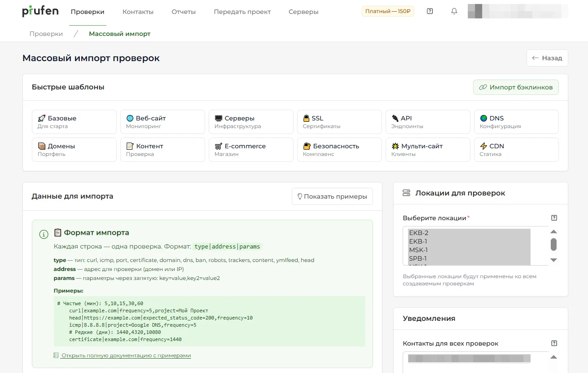Select the Базовые rocket template
This screenshot has width=588, height=373.
coord(74,122)
